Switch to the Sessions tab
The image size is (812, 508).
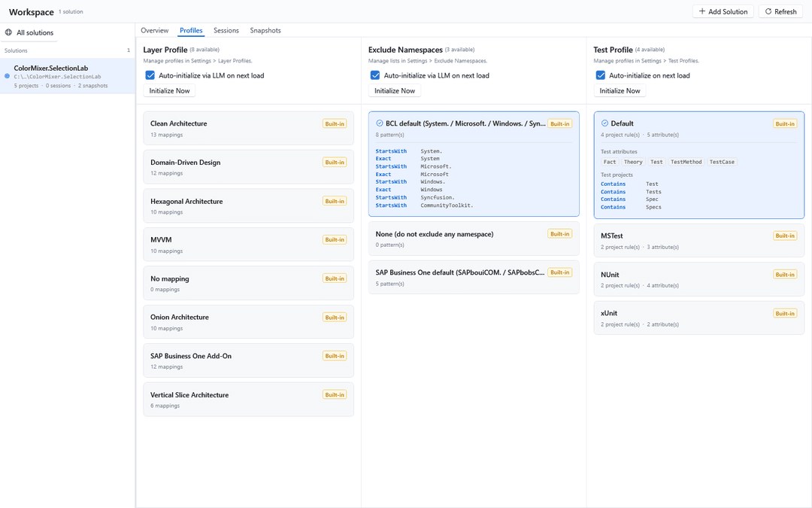(226, 31)
